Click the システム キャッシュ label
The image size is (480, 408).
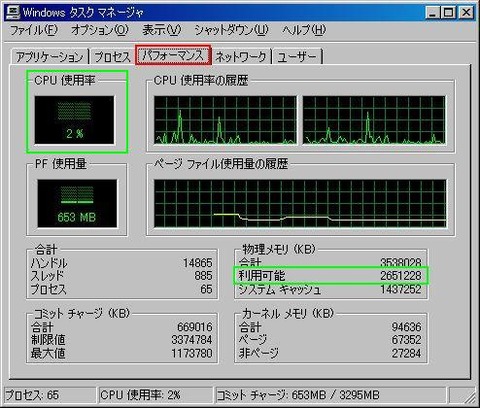point(280,289)
